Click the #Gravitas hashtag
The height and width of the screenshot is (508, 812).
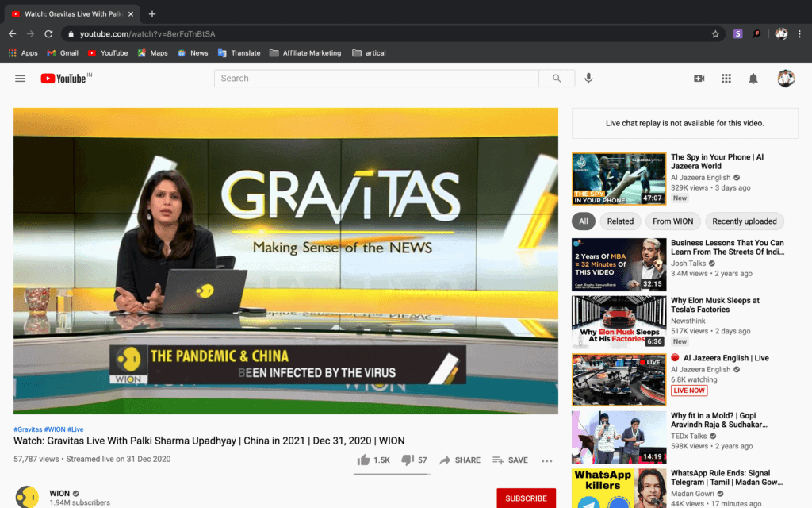pos(28,429)
